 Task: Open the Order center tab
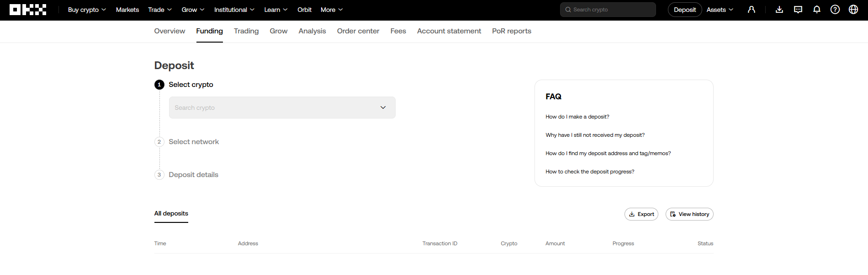click(x=358, y=31)
